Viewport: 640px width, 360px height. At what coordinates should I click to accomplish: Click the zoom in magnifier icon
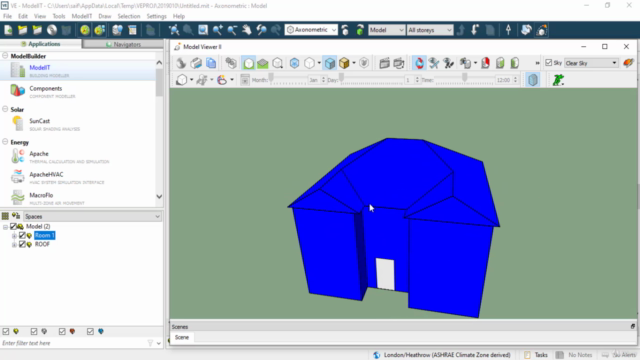pyautogui.click(x=218, y=30)
